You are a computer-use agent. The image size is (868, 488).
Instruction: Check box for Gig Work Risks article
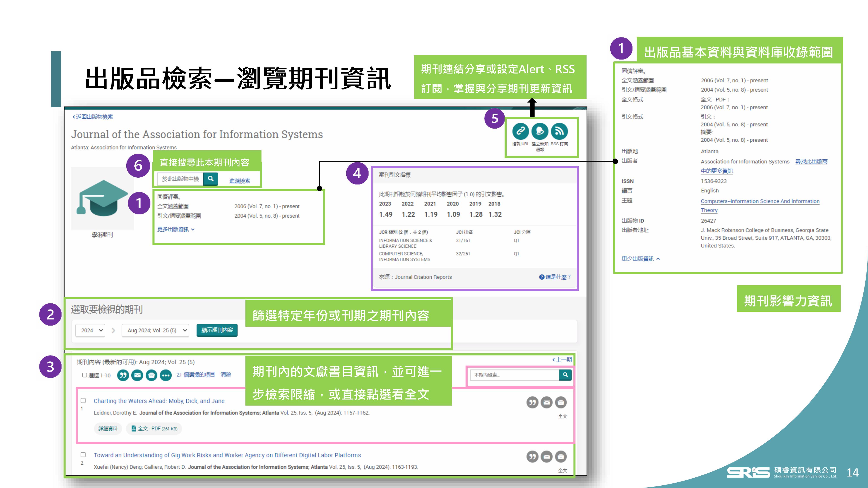(x=83, y=455)
